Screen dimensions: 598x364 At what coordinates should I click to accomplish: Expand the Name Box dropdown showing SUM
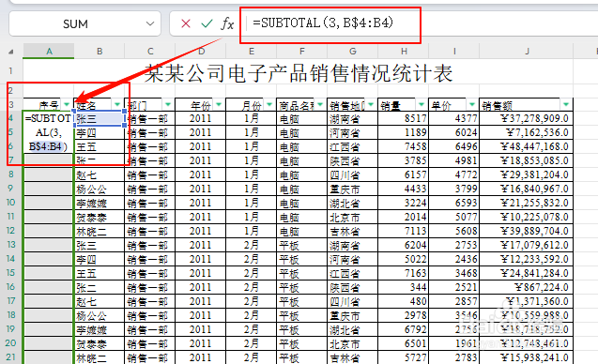[x=150, y=23]
